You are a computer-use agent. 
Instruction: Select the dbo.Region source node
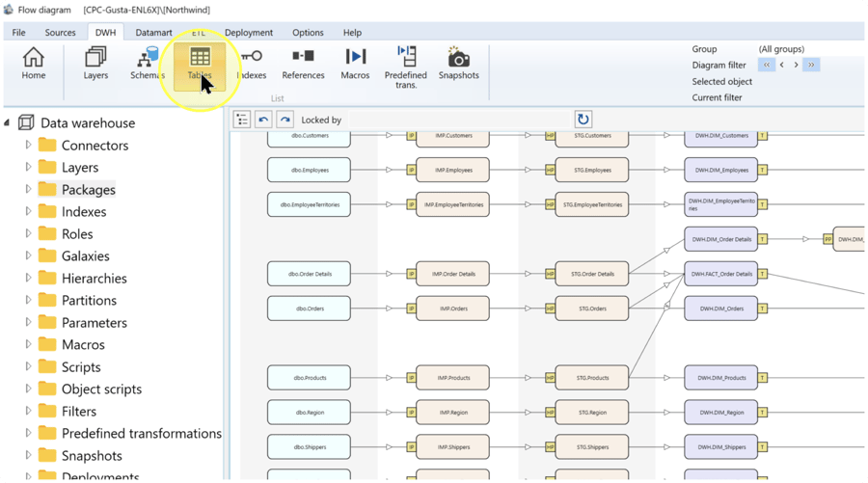(x=309, y=413)
